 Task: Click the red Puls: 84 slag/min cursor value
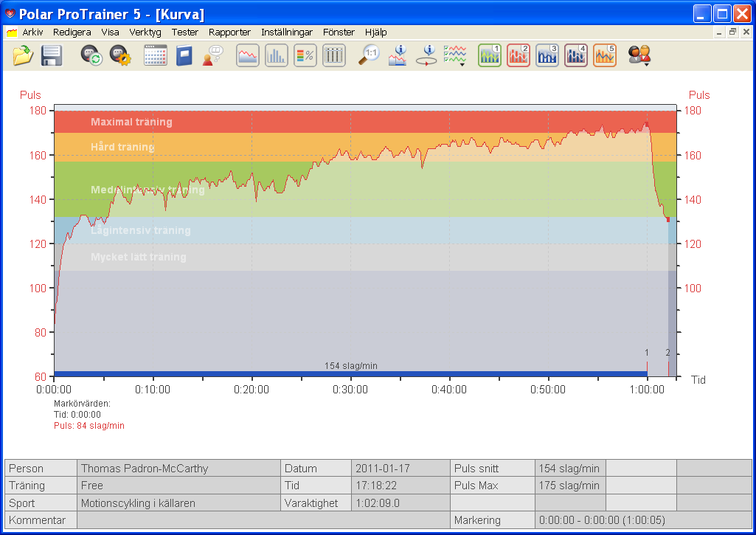click(x=89, y=426)
